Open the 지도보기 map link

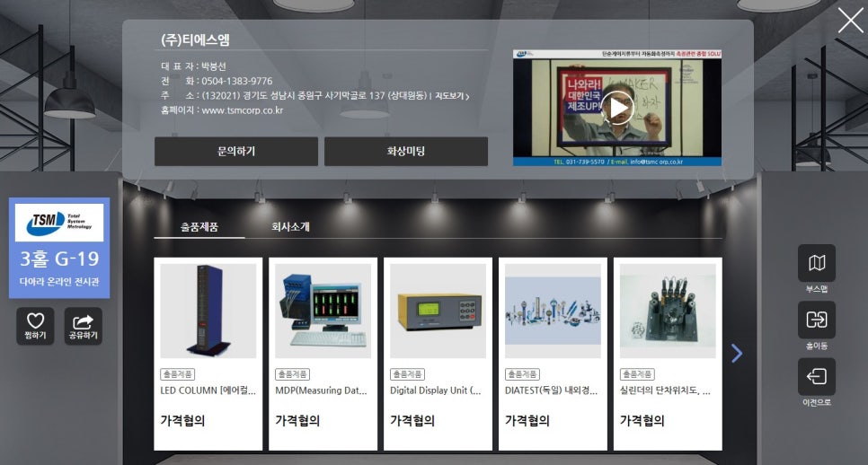[452, 96]
